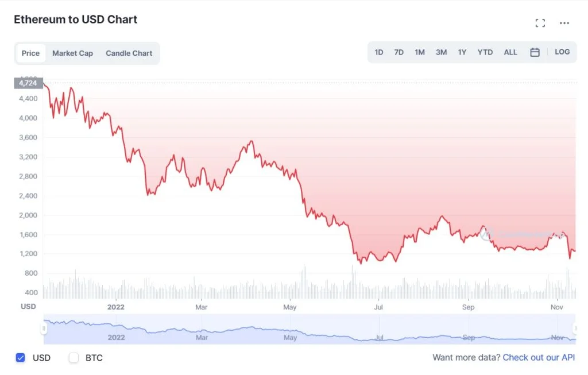Enable the BTC currency checkbox
Screen dimensions: 588x375
[73, 358]
